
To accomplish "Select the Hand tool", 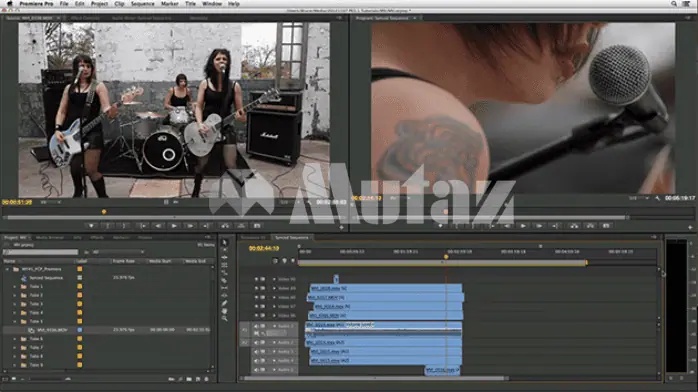I will [x=224, y=311].
